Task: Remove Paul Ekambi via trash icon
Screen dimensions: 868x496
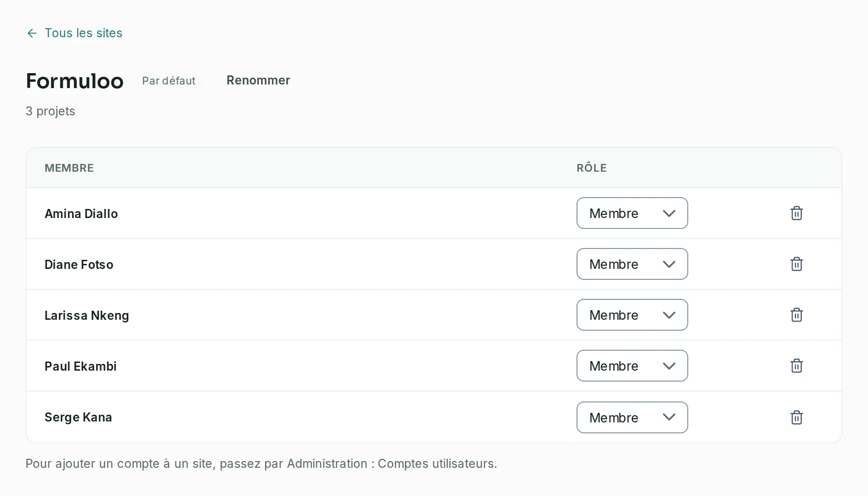Action: pyautogui.click(x=796, y=366)
